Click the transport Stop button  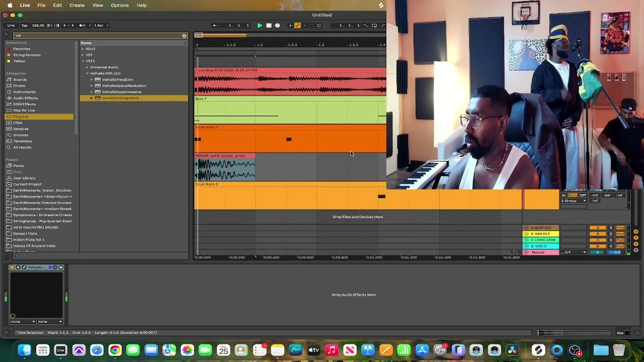tap(269, 25)
